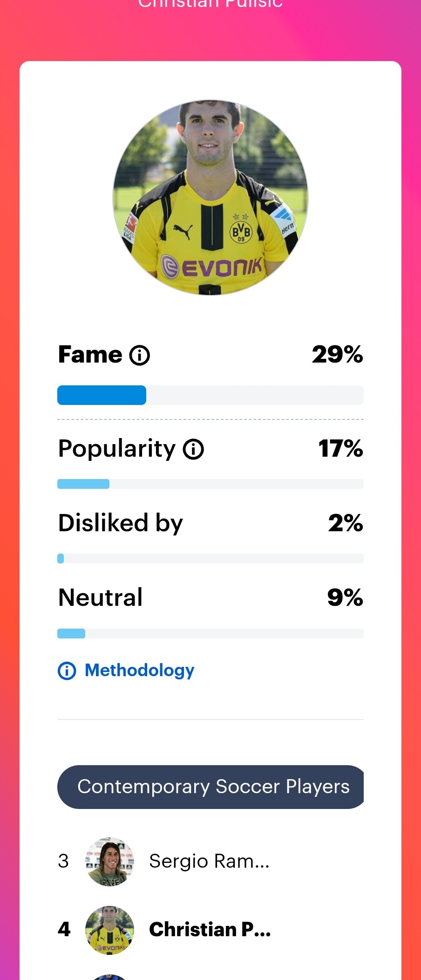Image resolution: width=421 pixels, height=980 pixels.
Task: Click the page title at the top
Action: (210, 4)
